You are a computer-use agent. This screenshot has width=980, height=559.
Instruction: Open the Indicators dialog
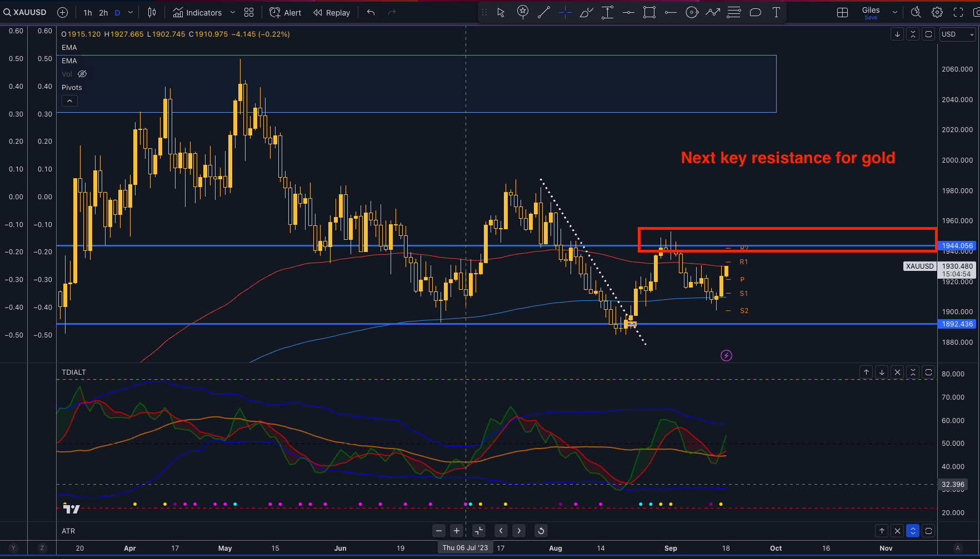pos(197,12)
